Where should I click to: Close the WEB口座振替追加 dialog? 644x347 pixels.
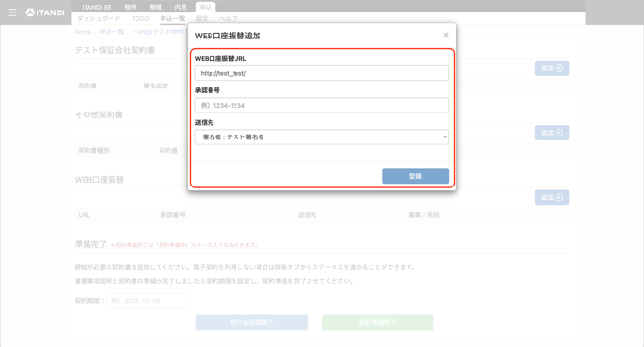pos(446,35)
